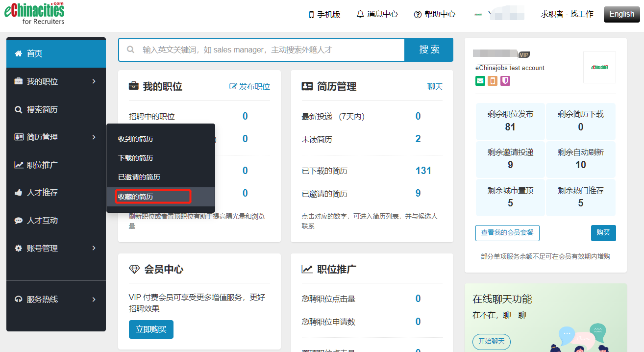Open 收到的简历 in the submenu
Screen dimensions: 644x352
point(136,139)
